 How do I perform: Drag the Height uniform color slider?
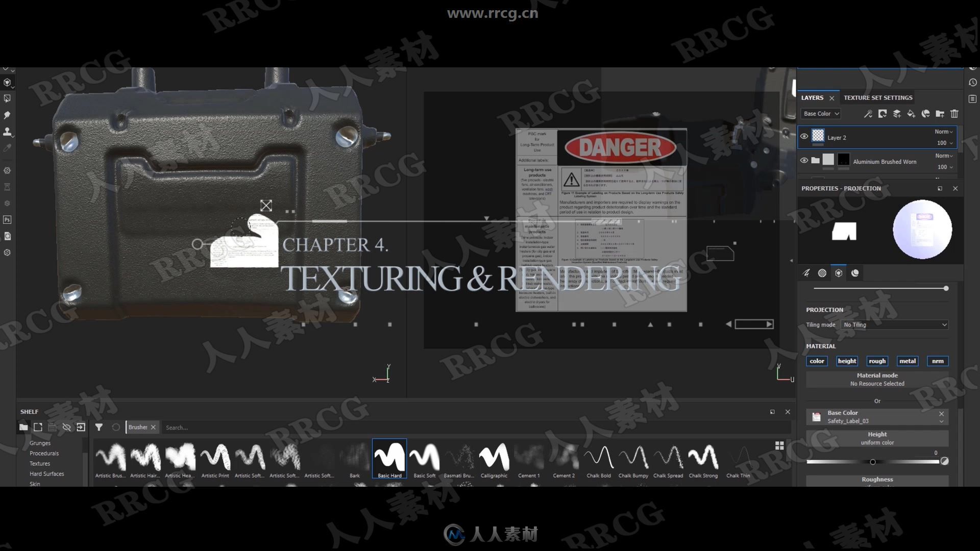[x=872, y=462]
